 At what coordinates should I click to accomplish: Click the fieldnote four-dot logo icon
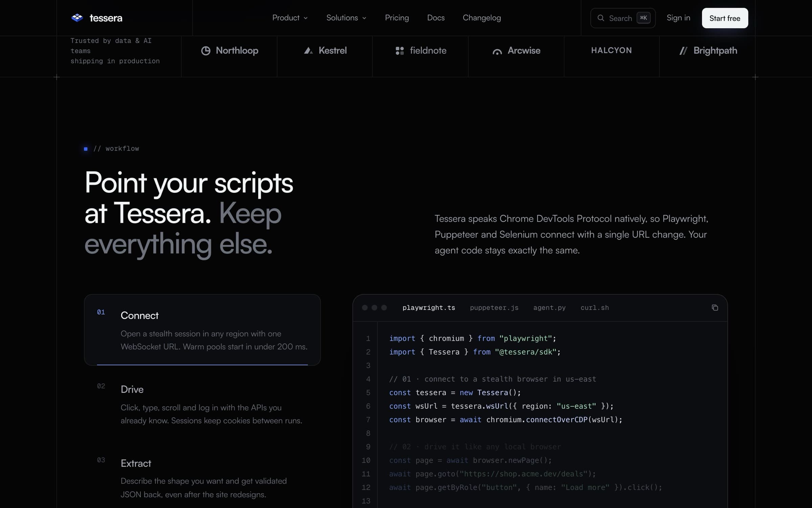pos(400,51)
